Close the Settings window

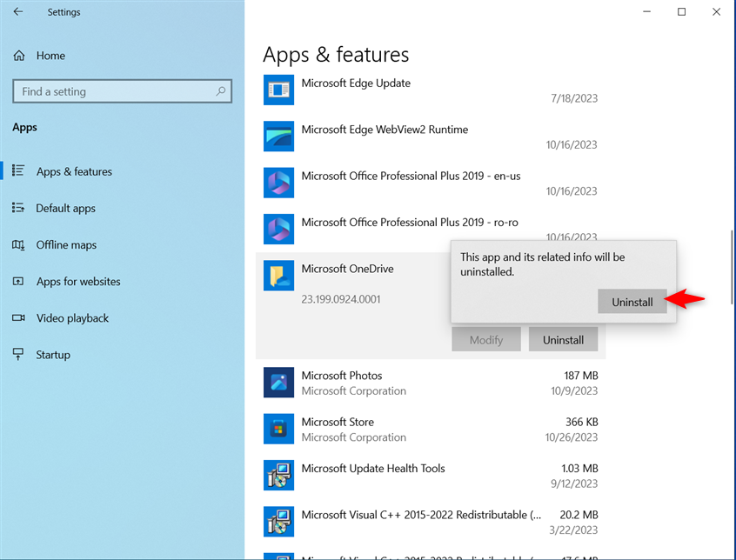click(716, 11)
